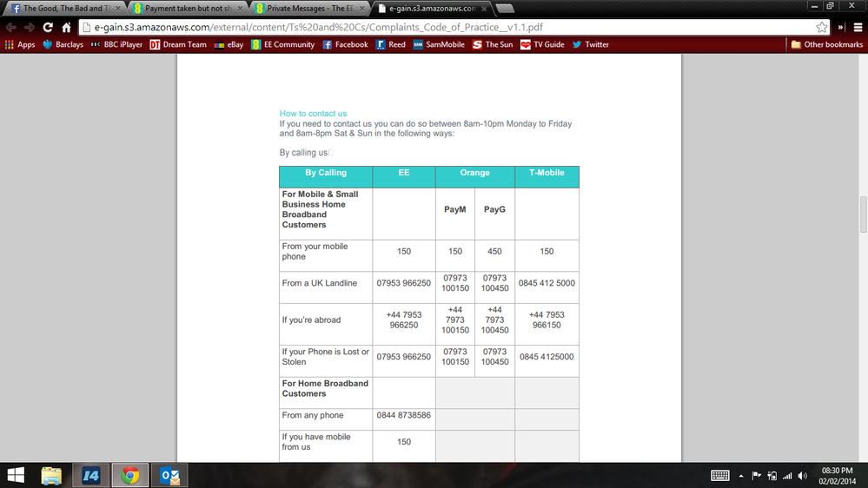Open the Barclays bookmark
868x488 pixels.
[63, 44]
